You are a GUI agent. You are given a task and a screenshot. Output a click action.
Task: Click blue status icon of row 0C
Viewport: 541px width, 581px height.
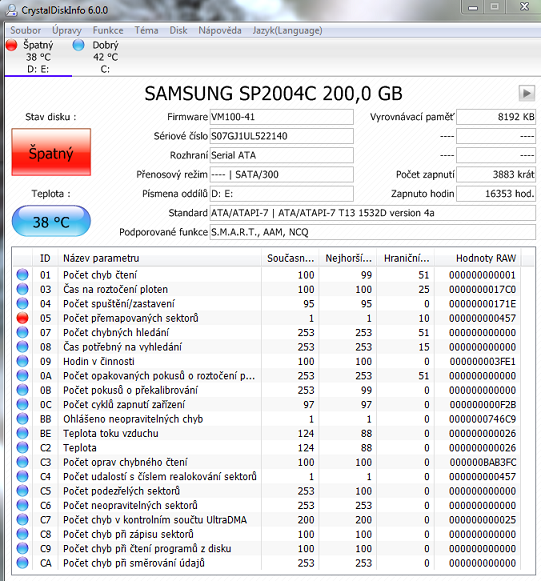(x=23, y=405)
